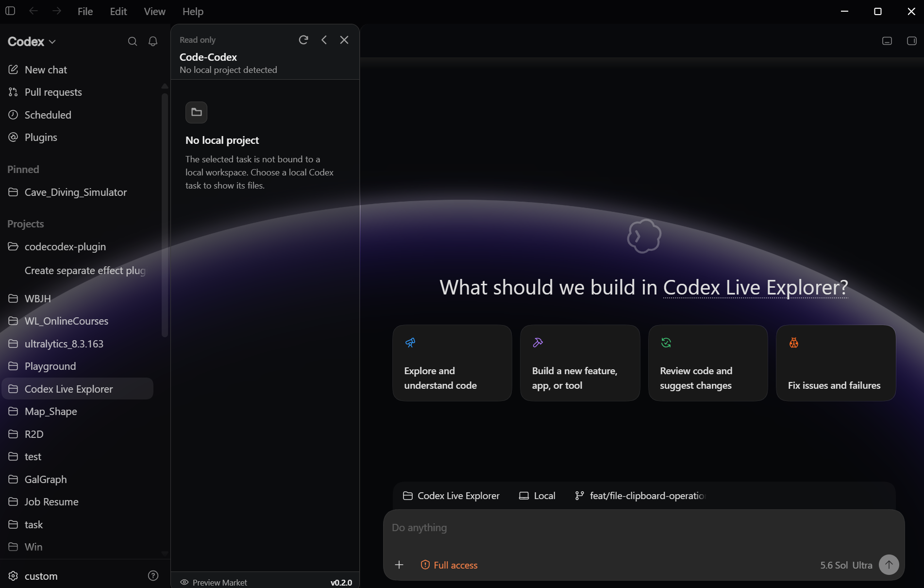The image size is (924, 588).
Task: Focus the Do anything input field
Action: coord(643,528)
